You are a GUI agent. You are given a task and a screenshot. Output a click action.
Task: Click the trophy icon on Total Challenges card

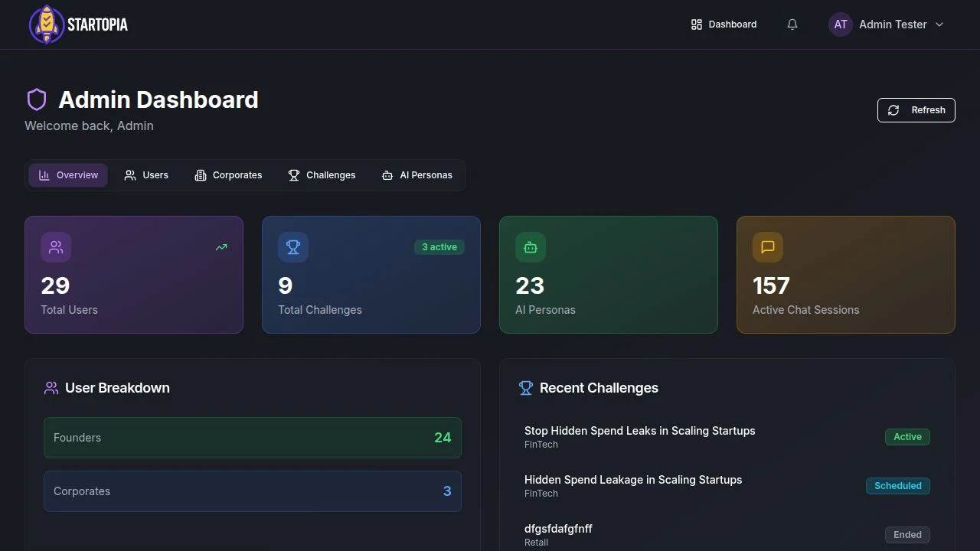click(x=293, y=247)
